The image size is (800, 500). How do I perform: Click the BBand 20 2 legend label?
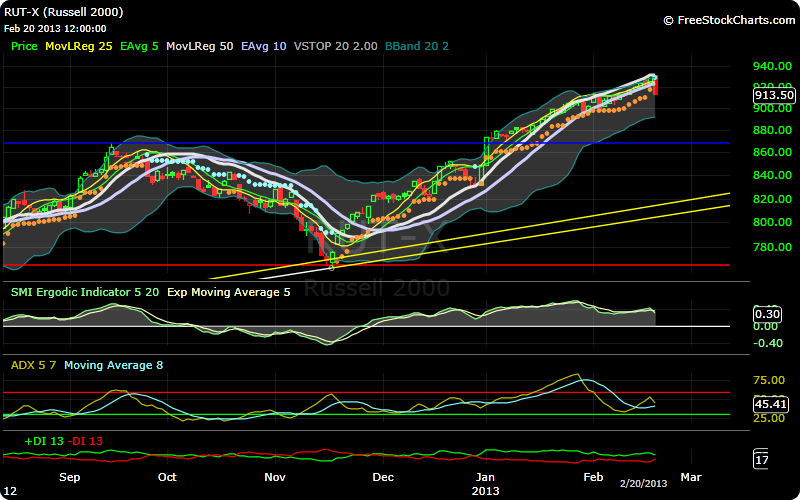(x=417, y=46)
